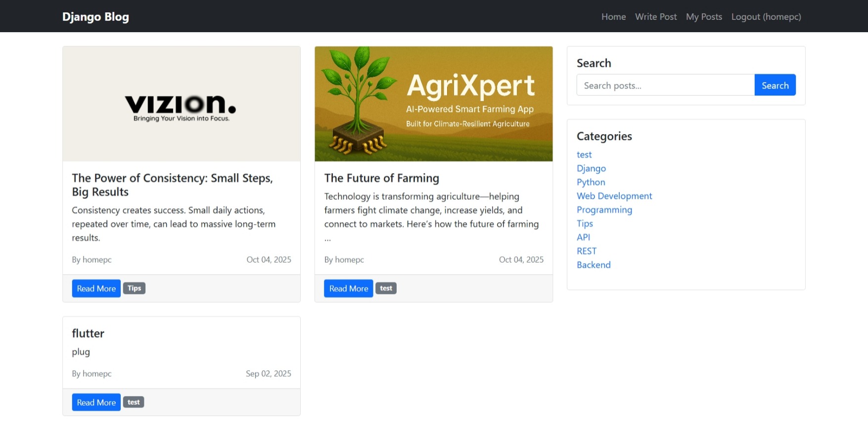Screen dimensions: 868x429
Task: Click the 'flutter' post title
Action: pos(88,334)
